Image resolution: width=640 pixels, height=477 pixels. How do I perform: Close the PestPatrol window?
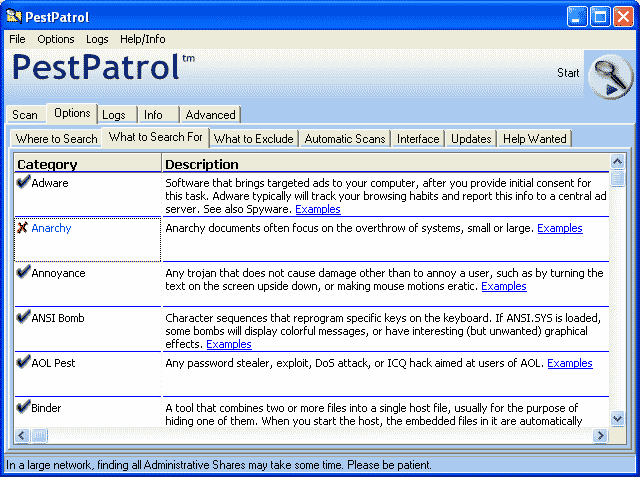[624, 17]
